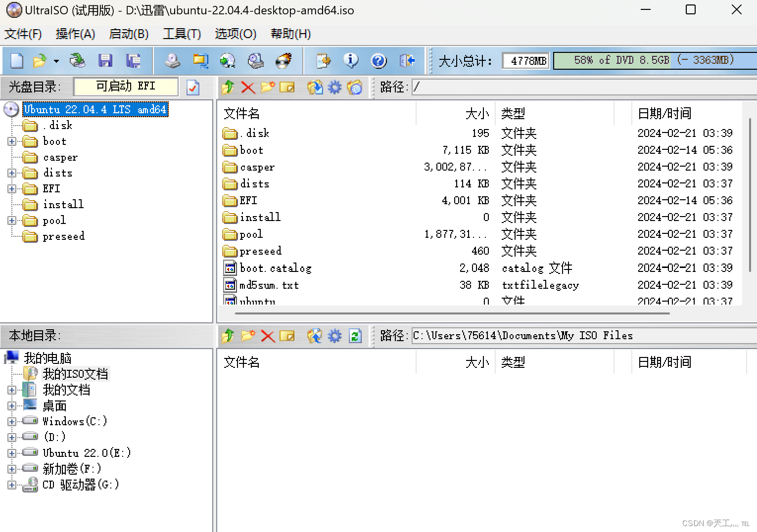
Task: Click the disc path field showing /
Action: (584, 88)
